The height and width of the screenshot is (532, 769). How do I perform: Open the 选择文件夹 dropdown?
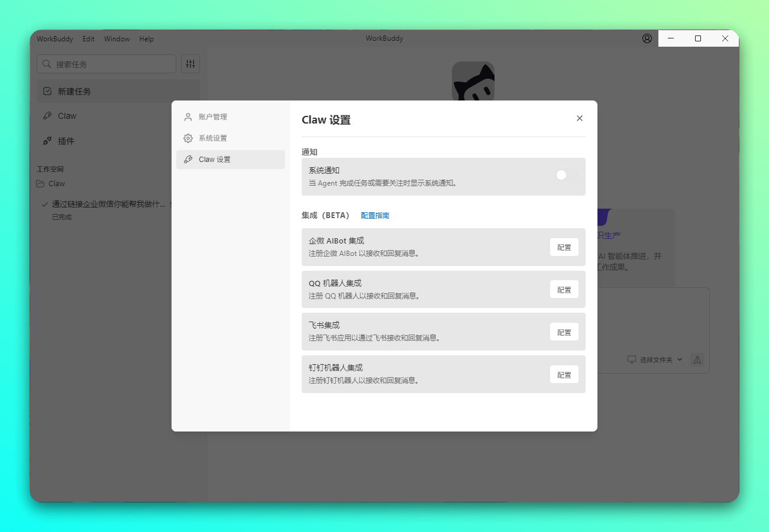point(655,359)
